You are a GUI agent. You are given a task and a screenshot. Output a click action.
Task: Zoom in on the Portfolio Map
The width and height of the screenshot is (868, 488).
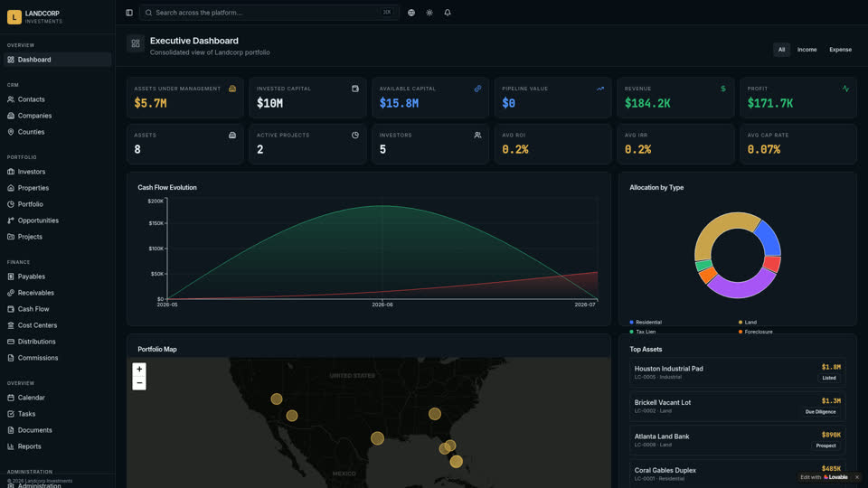(139, 369)
